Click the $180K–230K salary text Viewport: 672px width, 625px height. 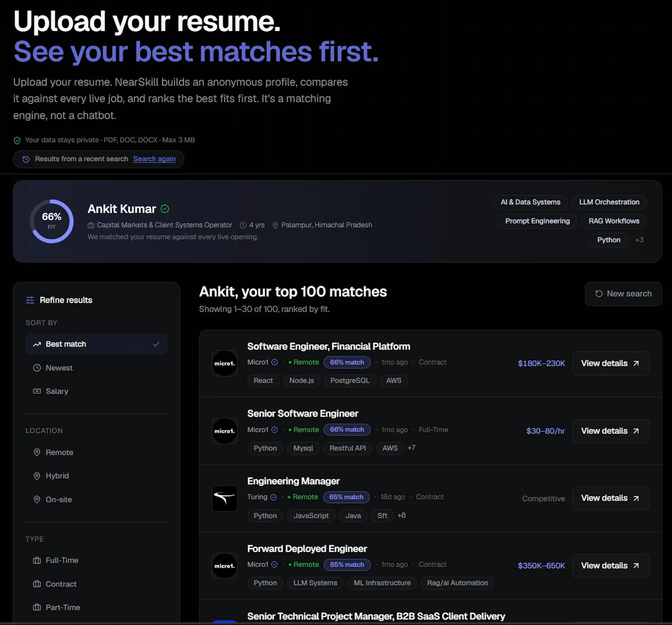coord(541,363)
